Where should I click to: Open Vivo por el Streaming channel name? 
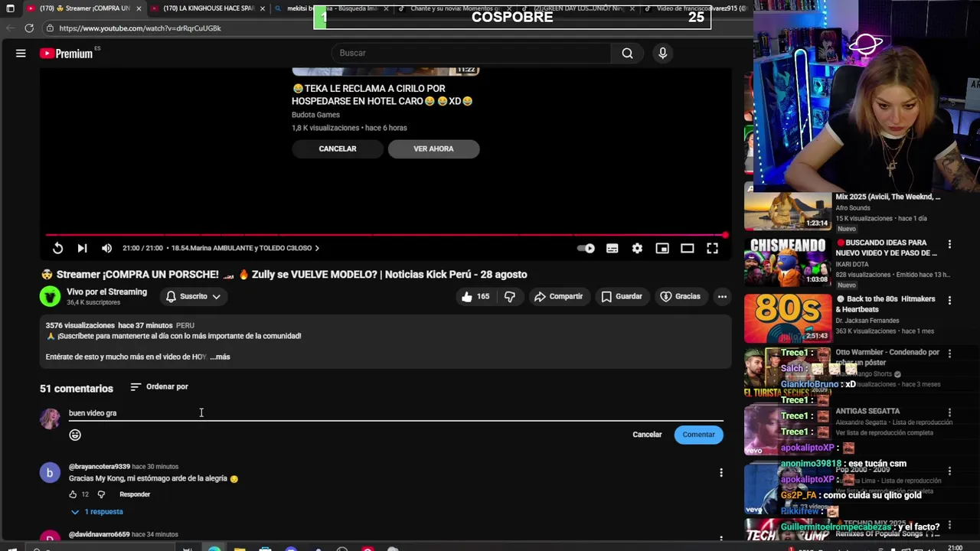tap(106, 292)
